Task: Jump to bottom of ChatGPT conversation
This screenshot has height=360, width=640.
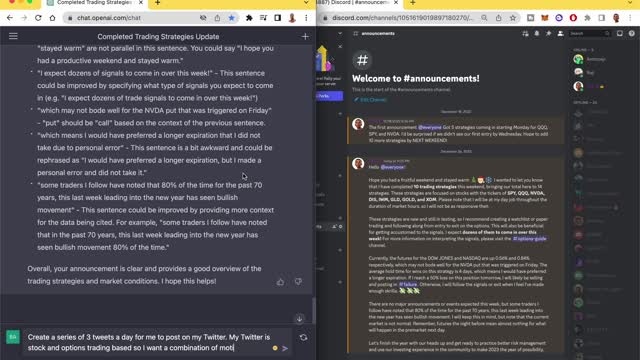Action: (299, 319)
